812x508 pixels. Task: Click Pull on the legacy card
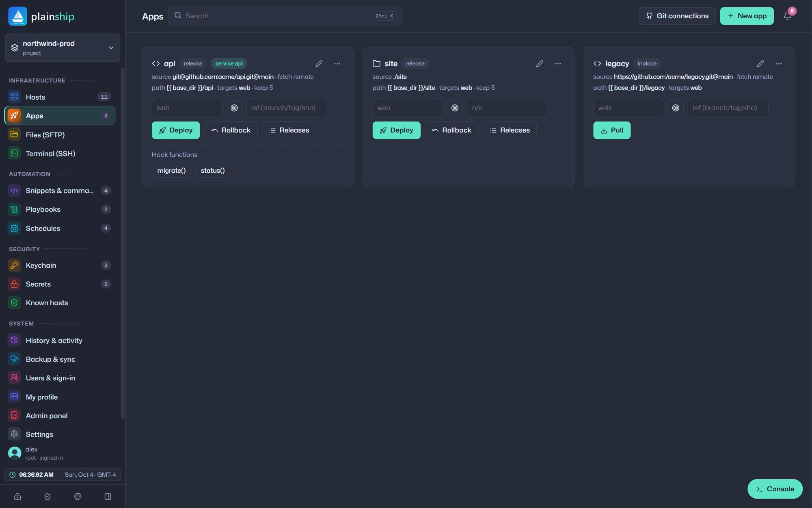(612, 130)
